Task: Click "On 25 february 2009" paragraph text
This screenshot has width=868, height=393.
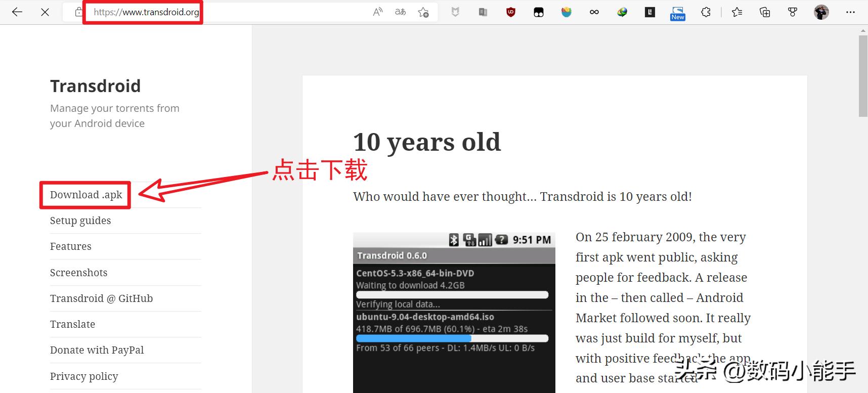Action: (663, 308)
